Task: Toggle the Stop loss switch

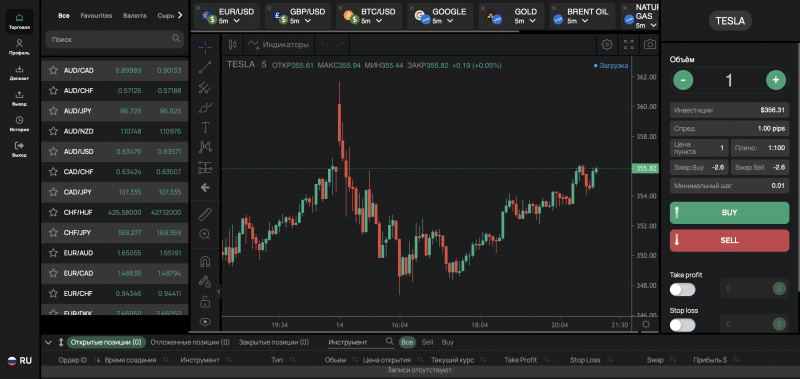Action: tap(682, 325)
